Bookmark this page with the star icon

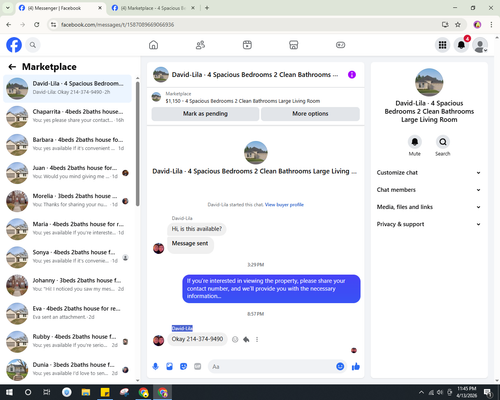[x=458, y=24]
